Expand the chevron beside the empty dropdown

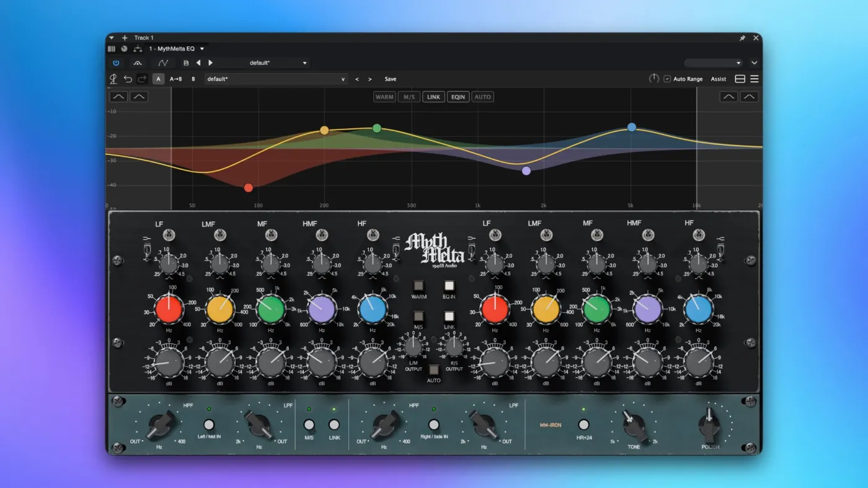(754, 63)
